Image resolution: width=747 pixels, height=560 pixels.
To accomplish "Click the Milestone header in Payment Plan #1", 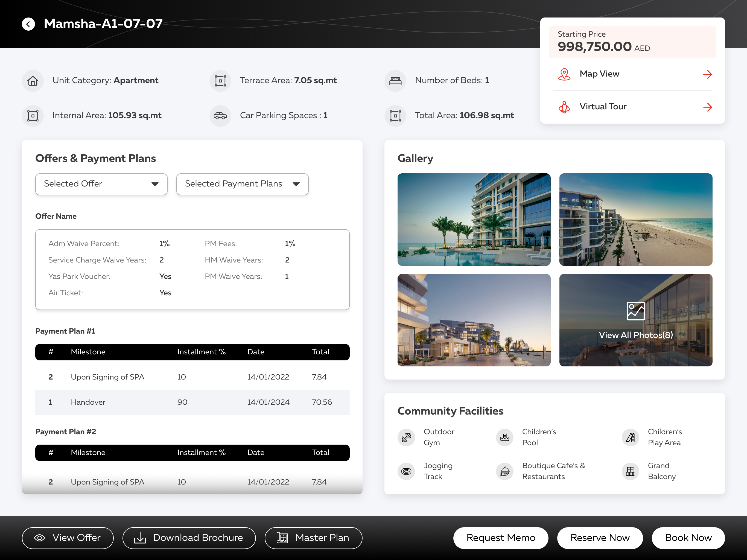I will [88, 352].
